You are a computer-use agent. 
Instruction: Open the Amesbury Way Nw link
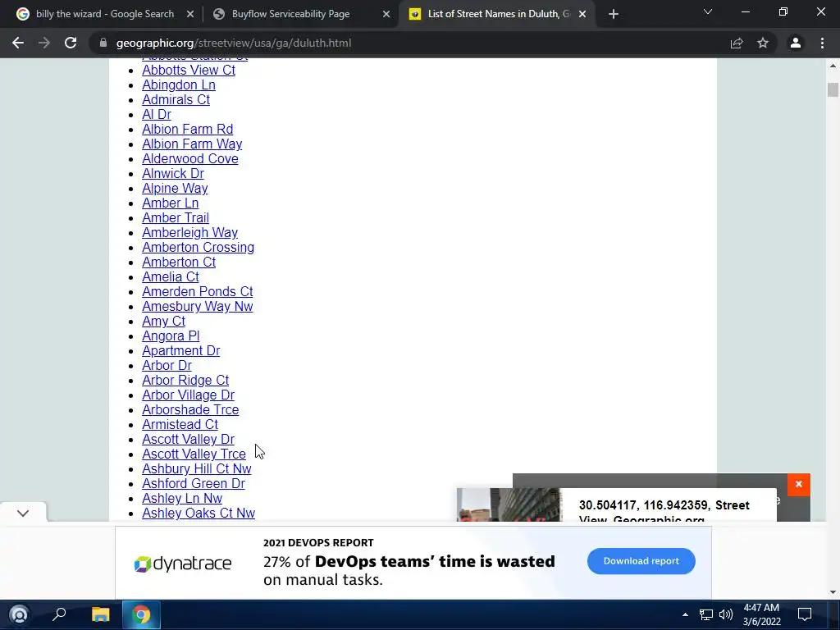click(197, 307)
